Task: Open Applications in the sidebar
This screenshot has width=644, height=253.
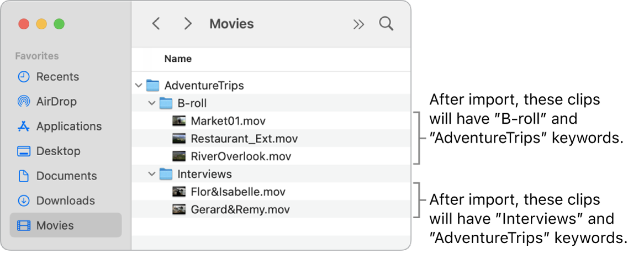Action: (68, 126)
